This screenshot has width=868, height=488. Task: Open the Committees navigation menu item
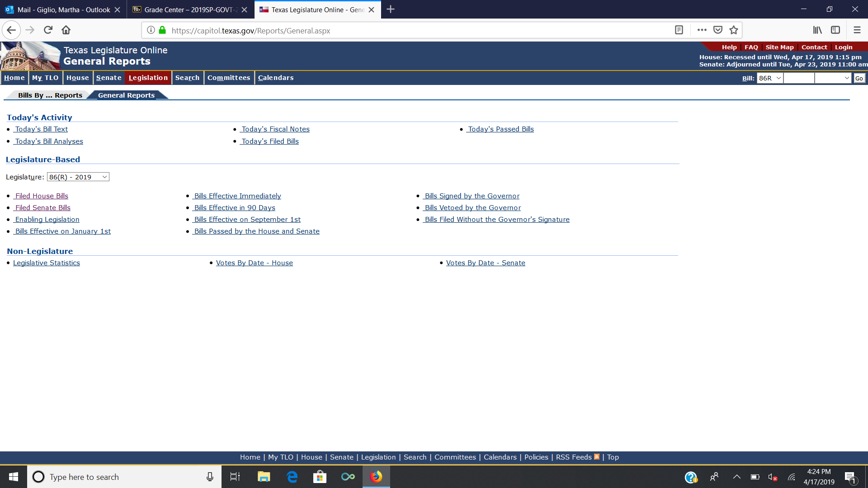point(228,78)
